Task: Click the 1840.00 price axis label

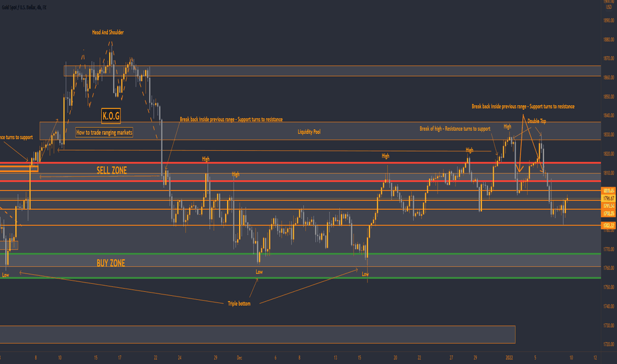Action: (608, 116)
